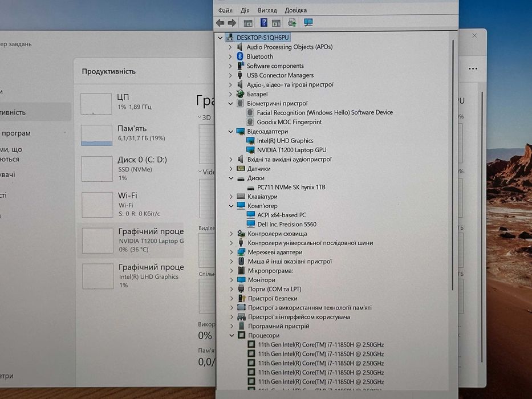Screen dimensions: 532x399
Task: Click the Пам'ять memory usage graph thumbnail
Action: [96, 135]
